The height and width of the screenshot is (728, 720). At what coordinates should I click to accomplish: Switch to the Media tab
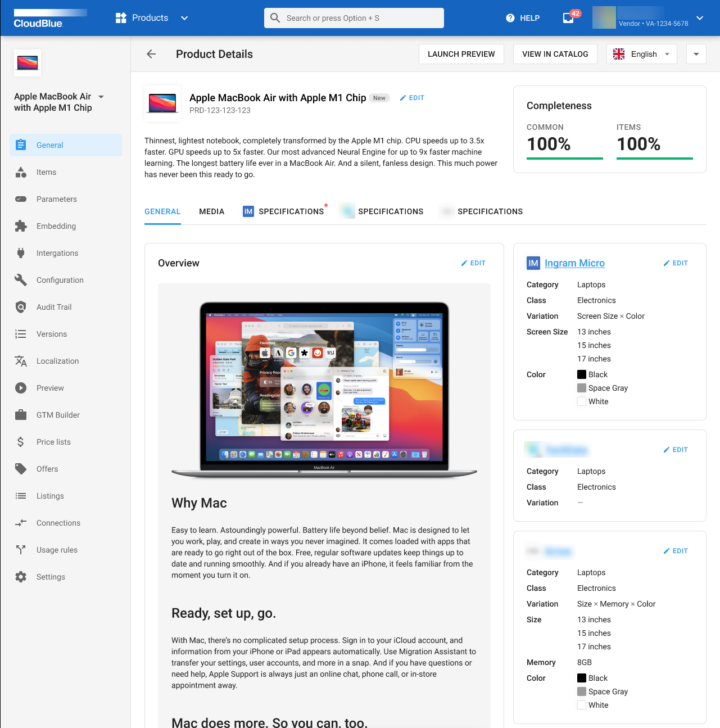pyautogui.click(x=211, y=211)
